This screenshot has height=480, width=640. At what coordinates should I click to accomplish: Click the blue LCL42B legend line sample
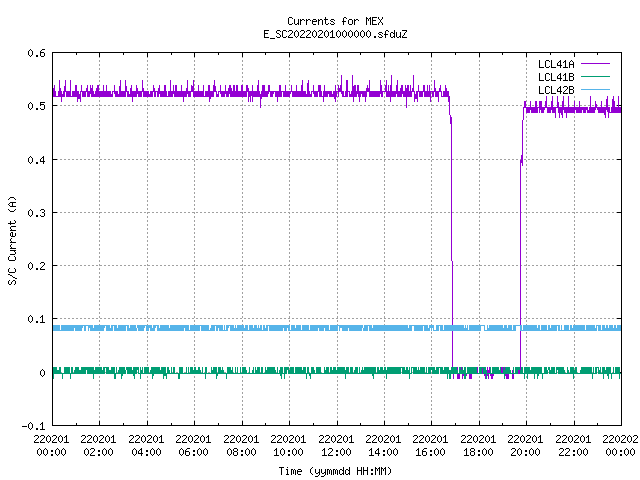(x=595, y=89)
